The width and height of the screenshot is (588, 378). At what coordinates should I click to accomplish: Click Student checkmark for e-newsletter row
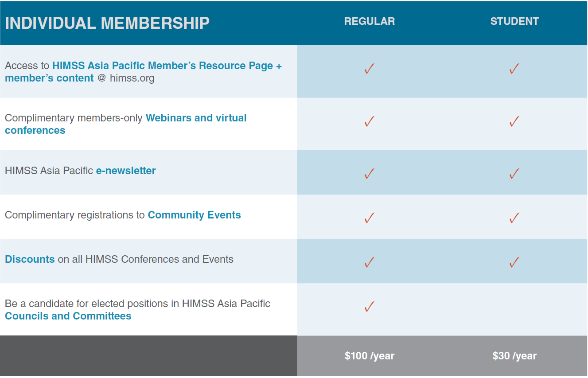click(514, 174)
